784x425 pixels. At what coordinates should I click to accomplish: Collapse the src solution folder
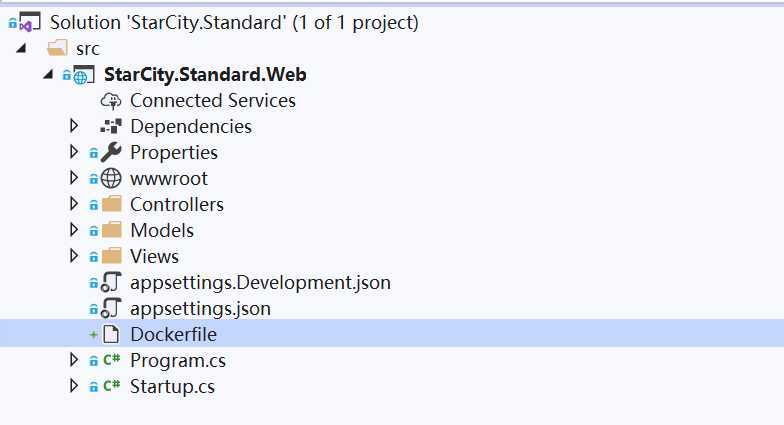tap(21, 48)
